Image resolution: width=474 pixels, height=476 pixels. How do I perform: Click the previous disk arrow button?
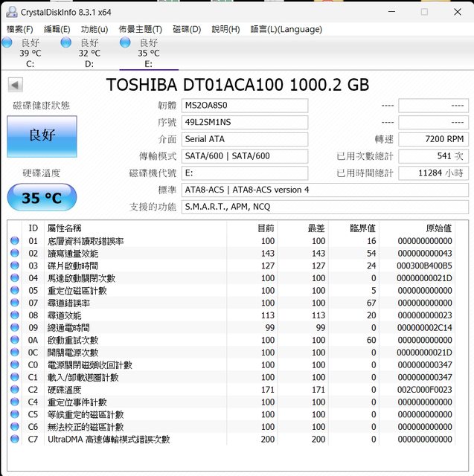[x=15, y=85]
